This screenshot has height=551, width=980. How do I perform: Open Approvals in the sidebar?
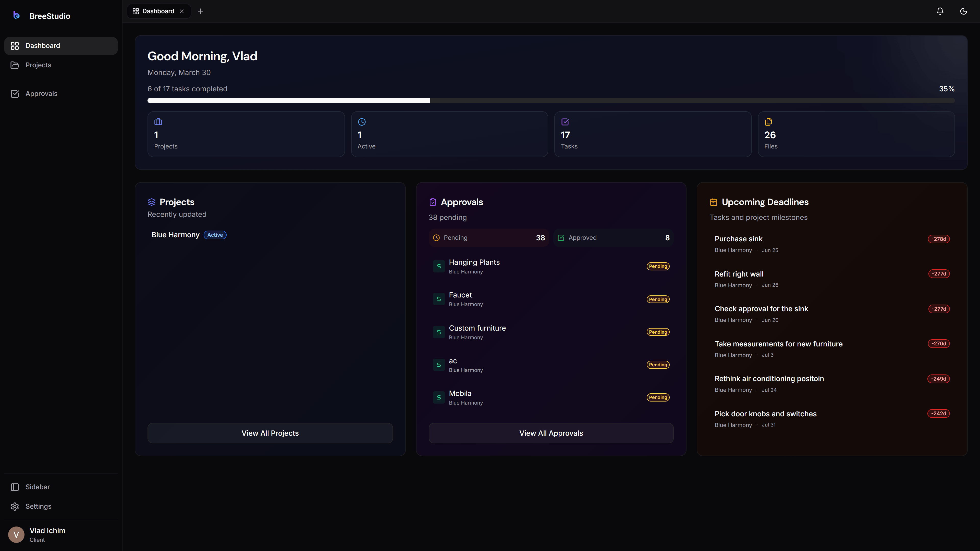tap(61, 94)
